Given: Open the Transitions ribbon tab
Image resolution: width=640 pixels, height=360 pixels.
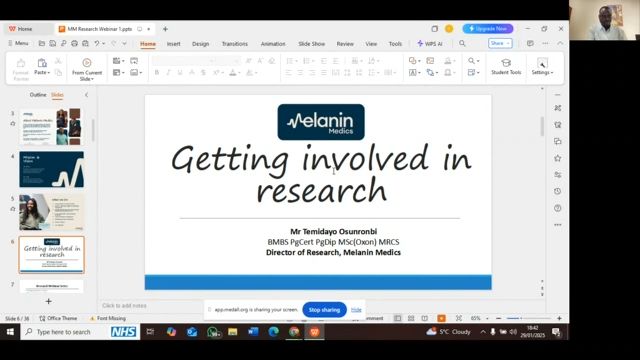Looking at the screenshot, I should 235,44.
